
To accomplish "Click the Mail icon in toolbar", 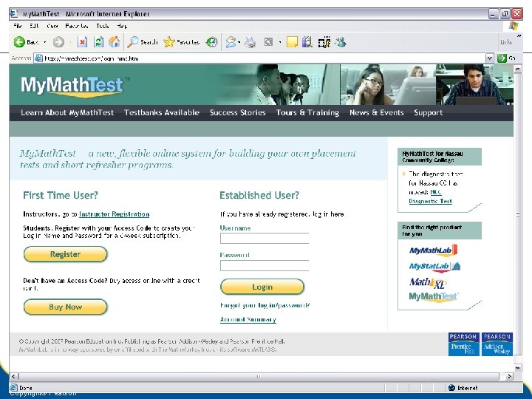I will click(x=231, y=42).
